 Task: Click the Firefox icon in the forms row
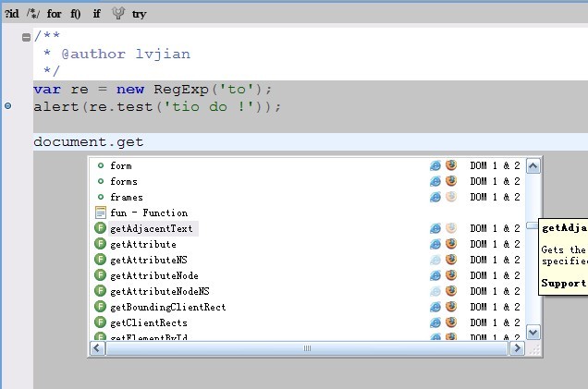click(x=451, y=180)
